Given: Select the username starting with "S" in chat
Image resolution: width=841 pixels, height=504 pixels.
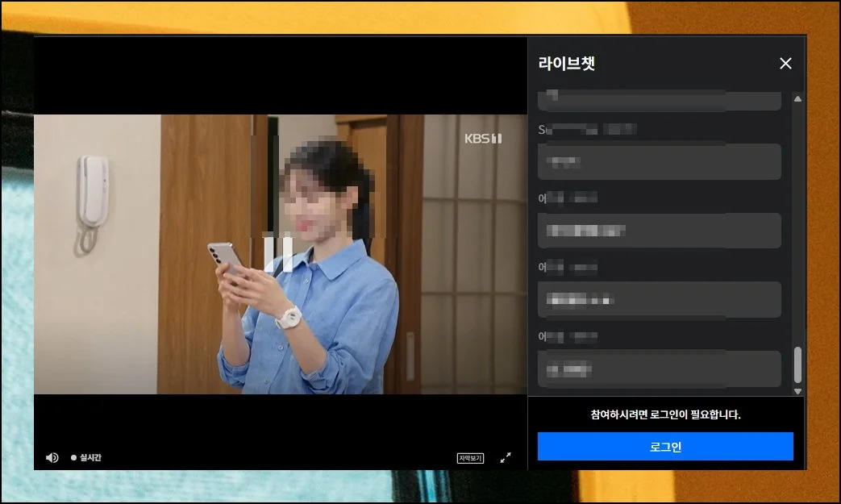Looking at the screenshot, I should 587,129.
